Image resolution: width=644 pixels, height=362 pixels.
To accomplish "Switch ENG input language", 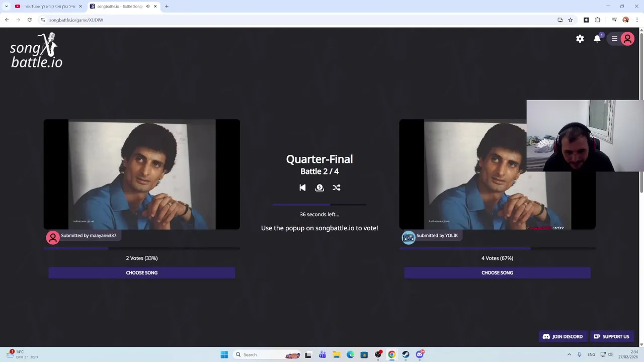I will click(x=591, y=354).
